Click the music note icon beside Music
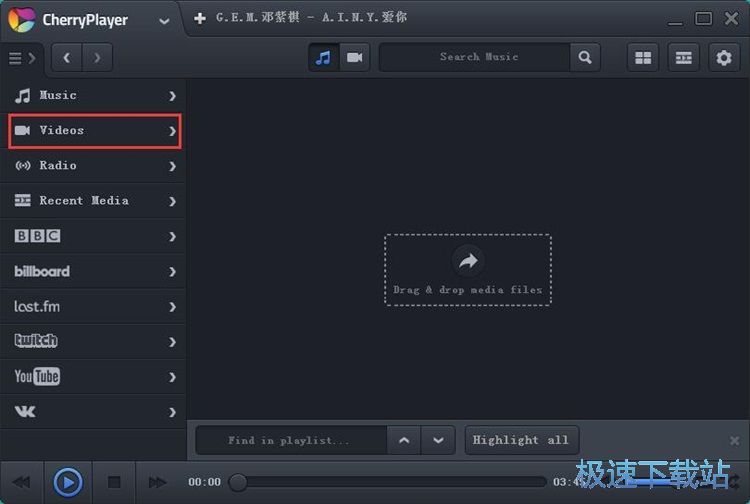750x504 pixels. tap(22, 96)
